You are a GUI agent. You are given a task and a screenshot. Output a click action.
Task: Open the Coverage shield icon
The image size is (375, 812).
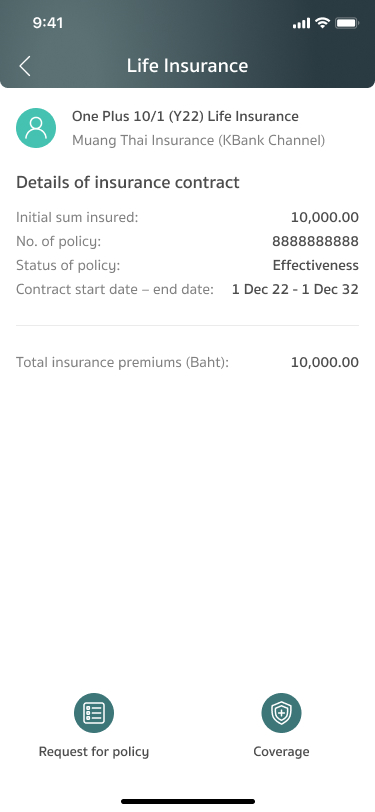tap(281, 713)
